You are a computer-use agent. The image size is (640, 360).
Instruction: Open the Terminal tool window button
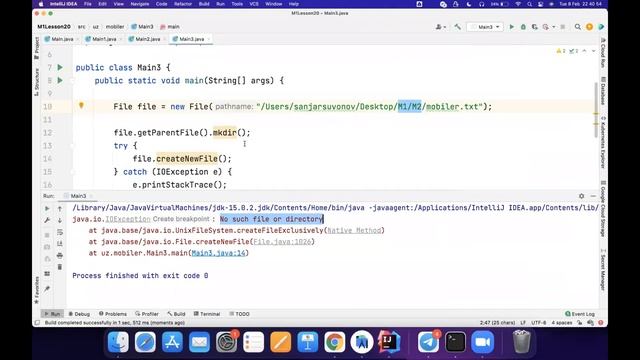[x=207, y=314]
